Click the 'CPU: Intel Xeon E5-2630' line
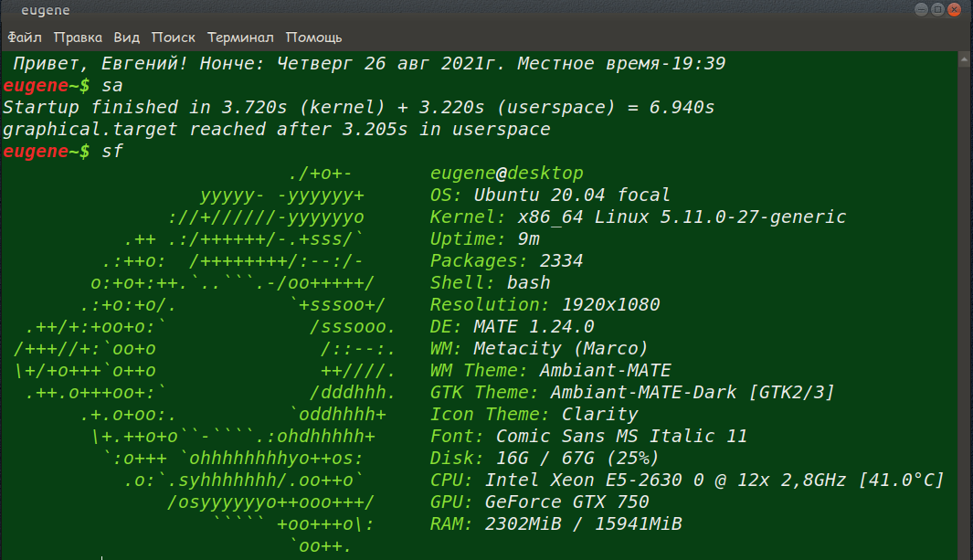The width and height of the screenshot is (973, 560). coord(687,480)
